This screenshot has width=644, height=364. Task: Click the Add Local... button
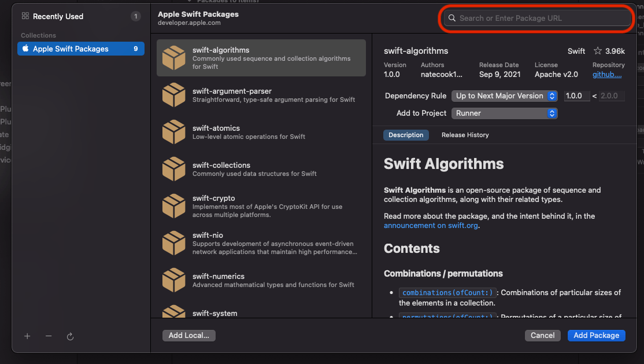189,335
